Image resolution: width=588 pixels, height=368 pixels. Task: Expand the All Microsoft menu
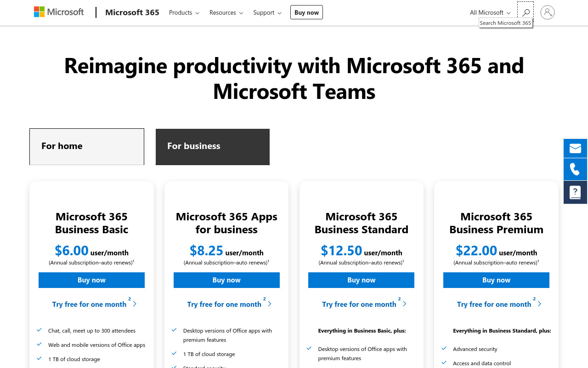pos(490,12)
